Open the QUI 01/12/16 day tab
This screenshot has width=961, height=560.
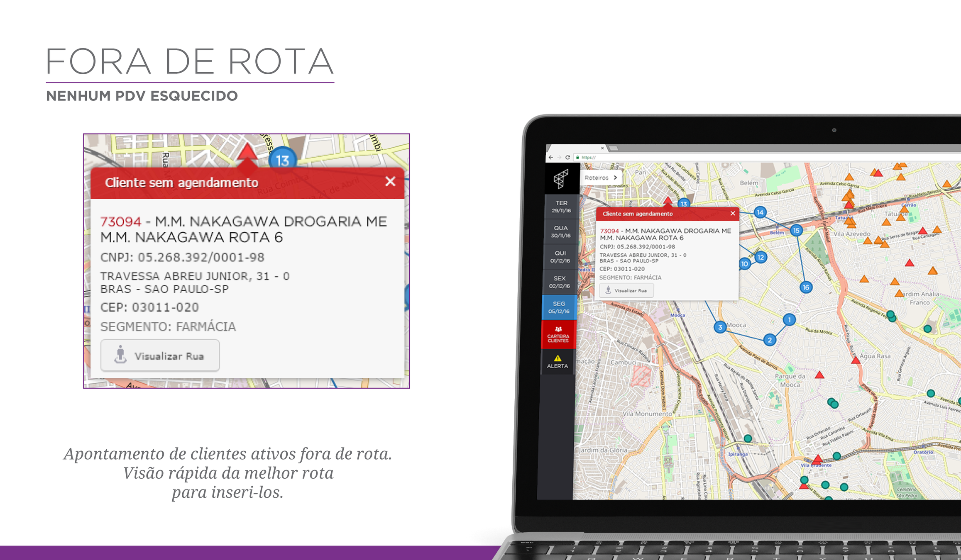tap(560, 257)
